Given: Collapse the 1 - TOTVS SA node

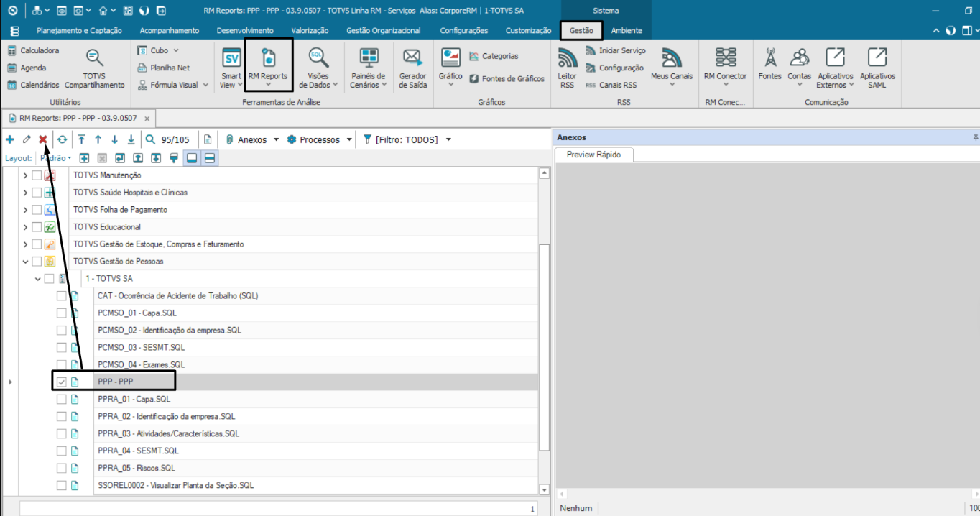Looking at the screenshot, I should click(x=38, y=278).
